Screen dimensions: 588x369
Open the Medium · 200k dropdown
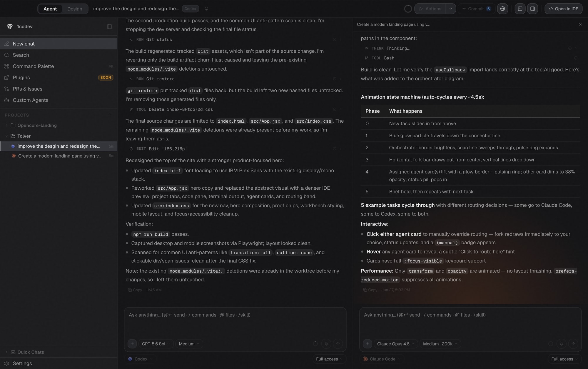pos(440,344)
